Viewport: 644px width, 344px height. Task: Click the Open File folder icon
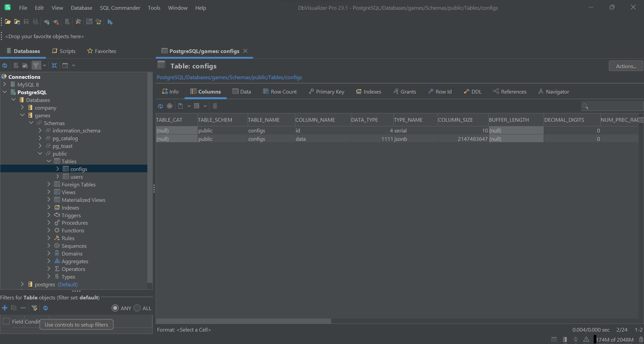click(8, 22)
